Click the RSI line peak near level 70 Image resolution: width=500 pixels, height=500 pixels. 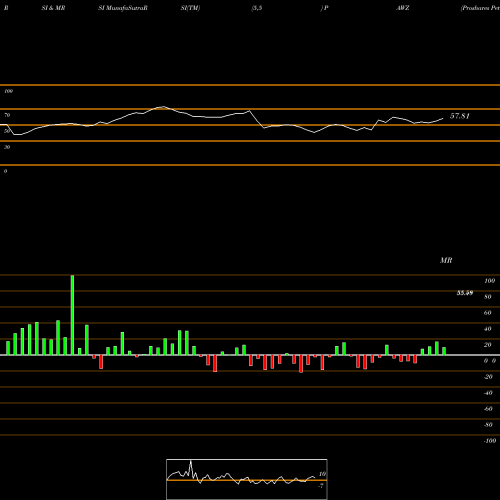[x=163, y=107]
